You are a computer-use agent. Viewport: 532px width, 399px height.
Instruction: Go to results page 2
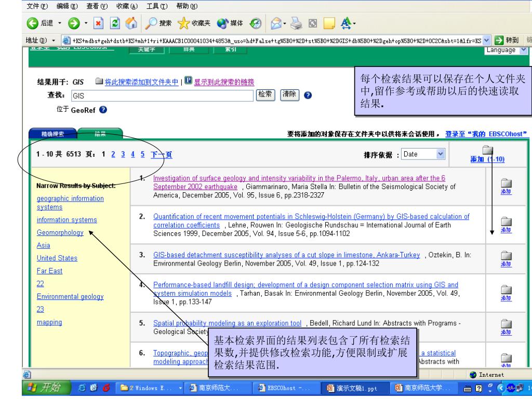click(x=113, y=154)
